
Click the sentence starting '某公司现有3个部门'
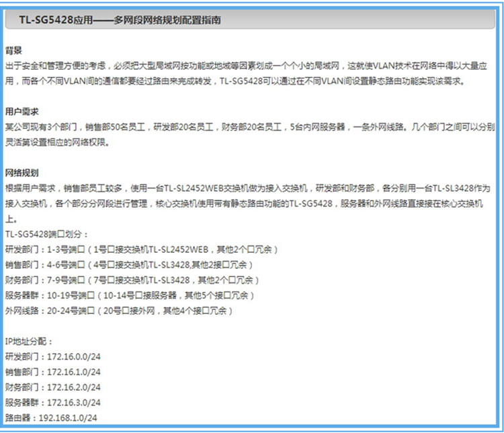(250, 127)
